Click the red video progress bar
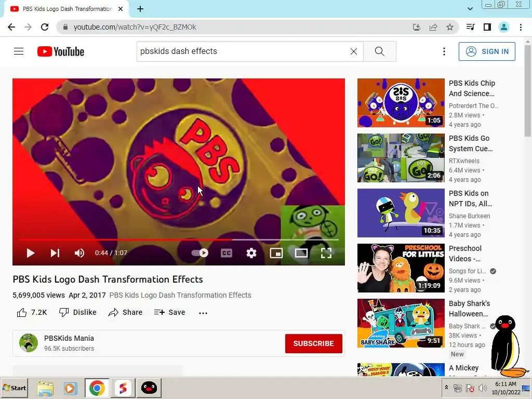This screenshot has height=399, width=532. point(179,240)
